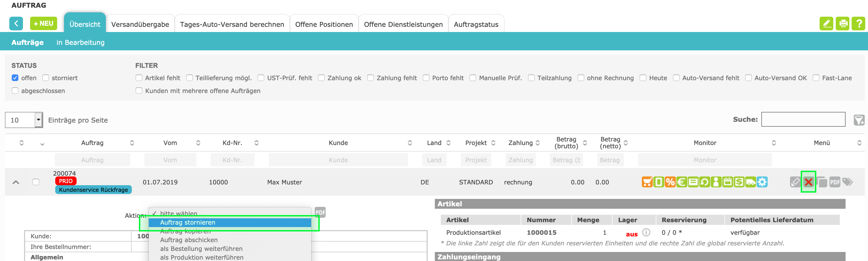868x261 pixels.
Task: Open the Auftragstatus tab
Action: (x=476, y=24)
